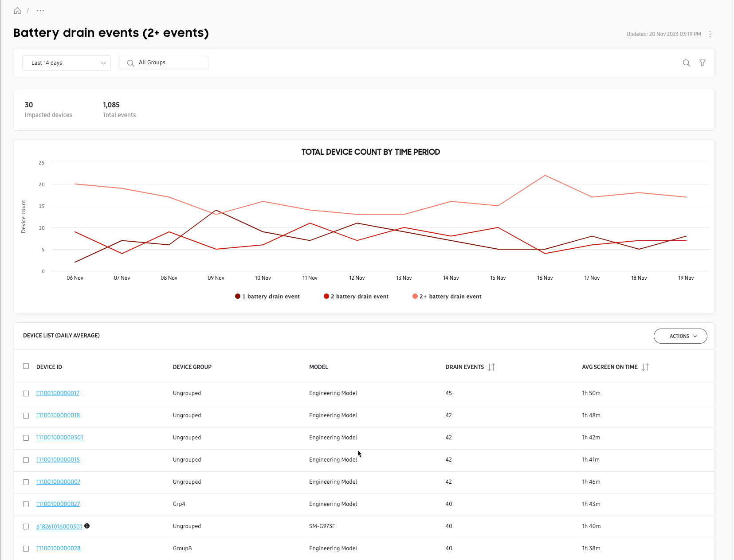
Task: Click the chart title Total Device Count
Action: point(371,152)
